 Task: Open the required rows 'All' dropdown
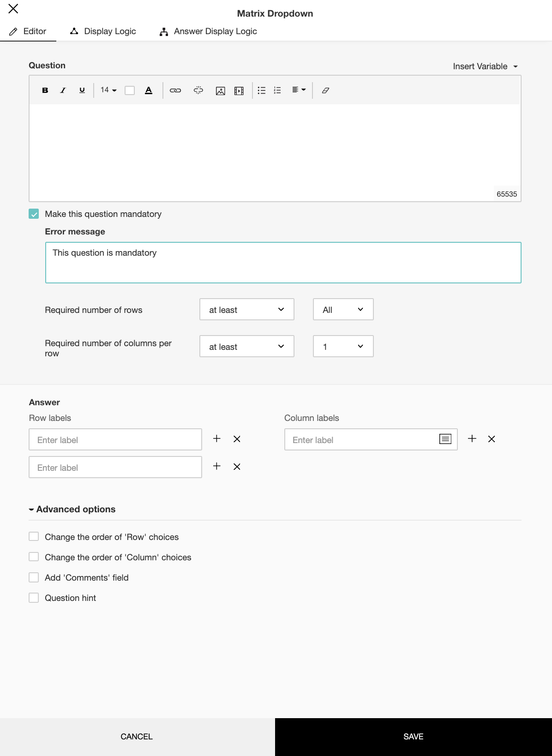point(343,310)
